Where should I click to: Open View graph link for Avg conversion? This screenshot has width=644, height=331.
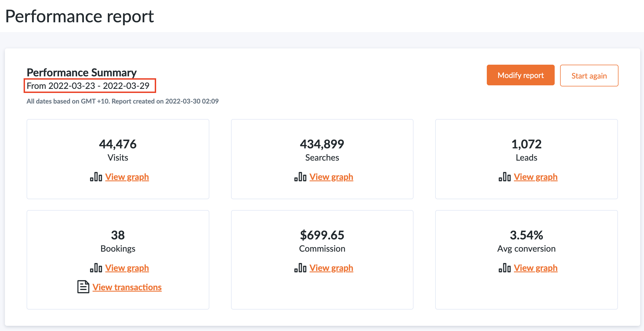(x=536, y=268)
